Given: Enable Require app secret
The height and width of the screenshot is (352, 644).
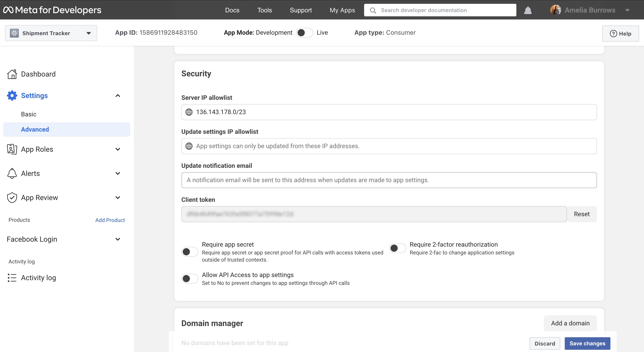Looking at the screenshot, I should click(190, 252).
